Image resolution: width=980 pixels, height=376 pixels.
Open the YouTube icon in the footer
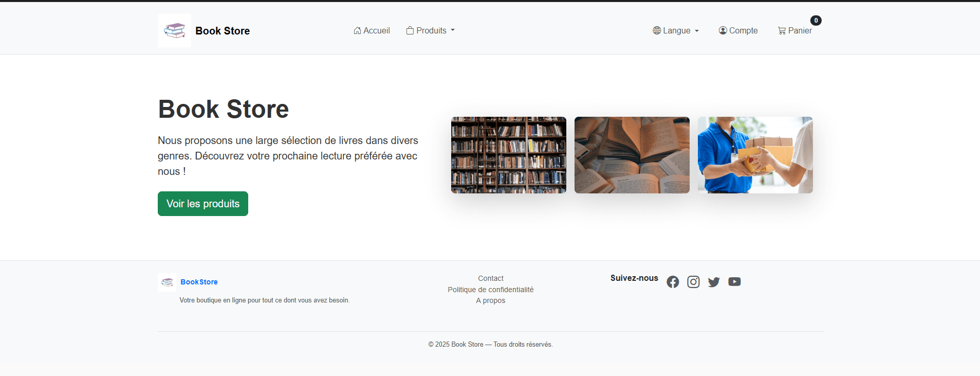(x=734, y=282)
